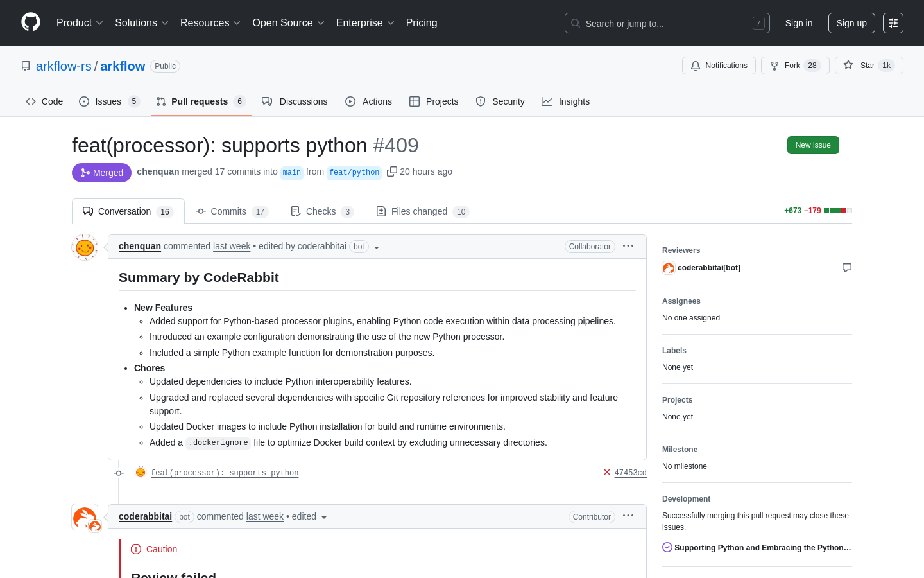Click the Notifications bell button

[x=719, y=66]
